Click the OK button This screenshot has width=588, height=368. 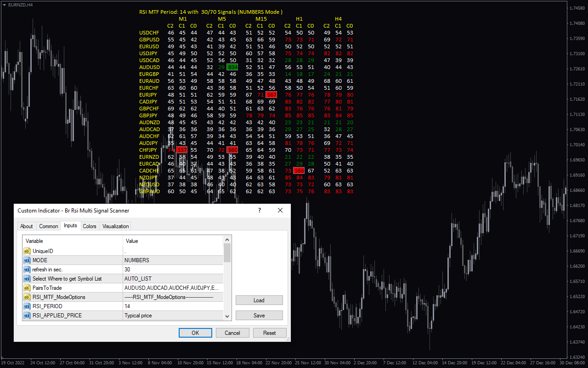tap(195, 333)
